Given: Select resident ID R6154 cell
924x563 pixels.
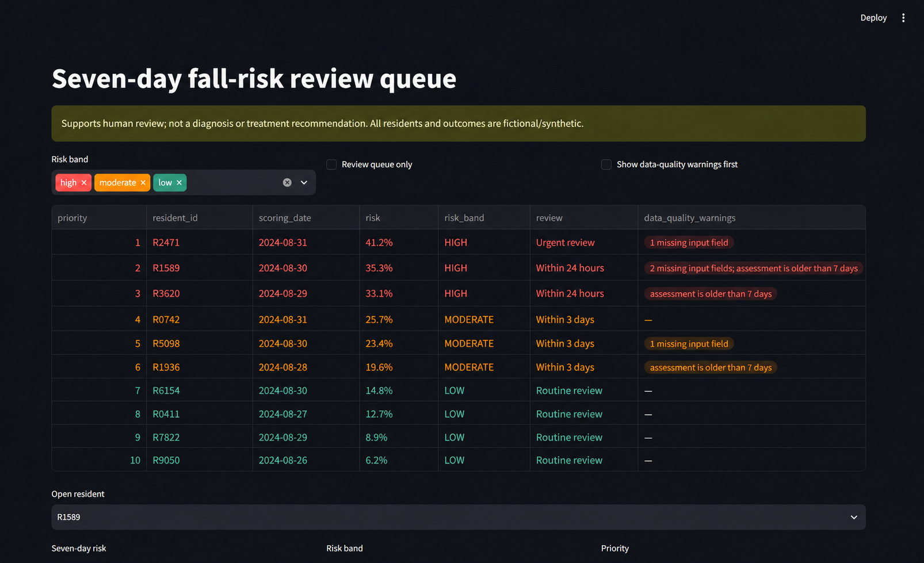Looking at the screenshot, I should pyautogui.click(x=200, y=390).
